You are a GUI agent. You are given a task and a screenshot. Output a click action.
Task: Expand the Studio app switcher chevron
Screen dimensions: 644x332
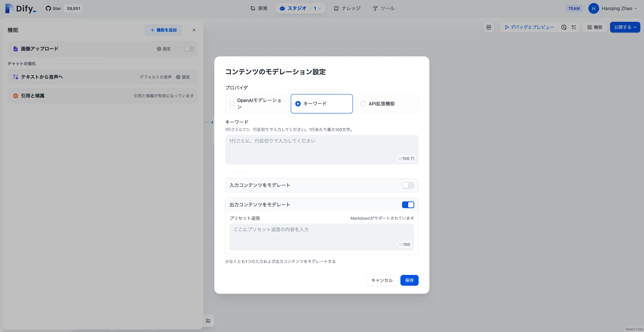[x=319, y=9]
